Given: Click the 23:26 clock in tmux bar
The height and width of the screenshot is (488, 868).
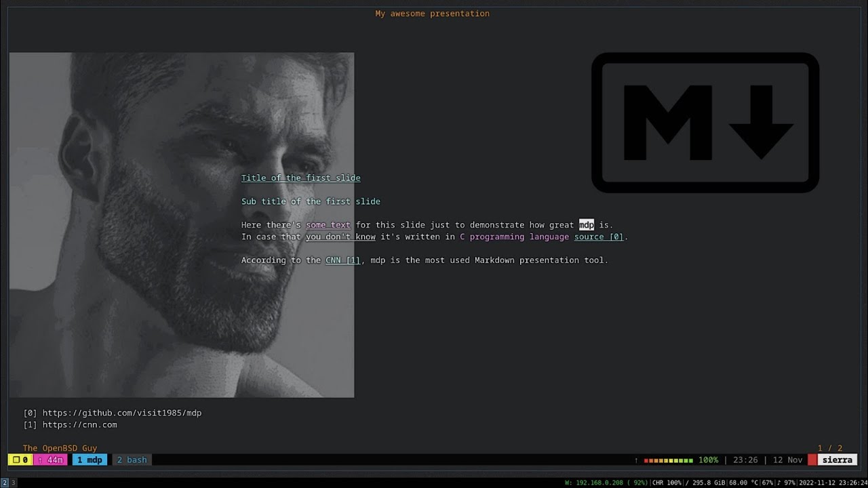Looking at the screenshot, I should coord(745,460).
